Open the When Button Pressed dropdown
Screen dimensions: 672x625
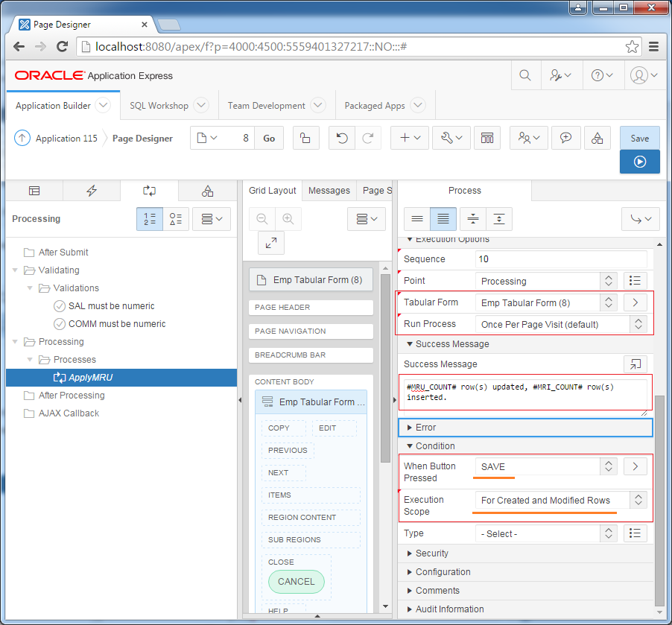point(546,466)
